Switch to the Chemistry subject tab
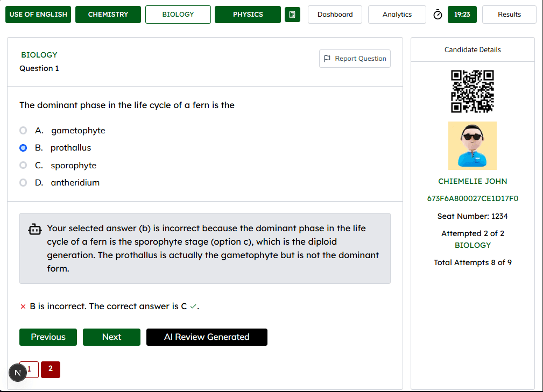This screenshot has width=543, height=392. point(108,15)
